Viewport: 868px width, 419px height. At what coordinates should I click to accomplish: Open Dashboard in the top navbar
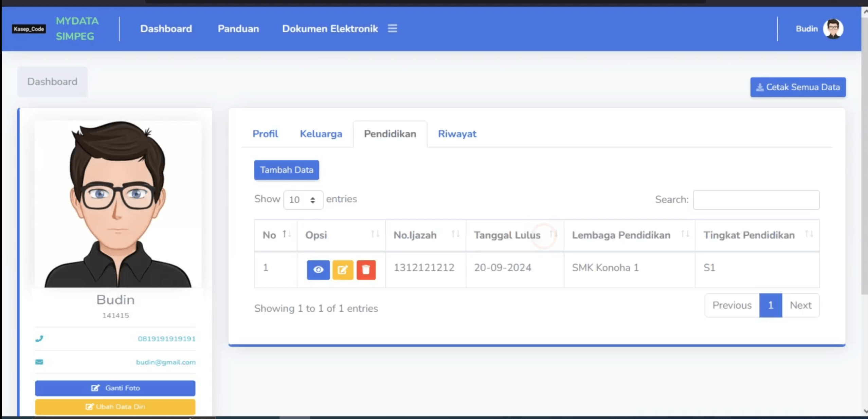(166, 29)
